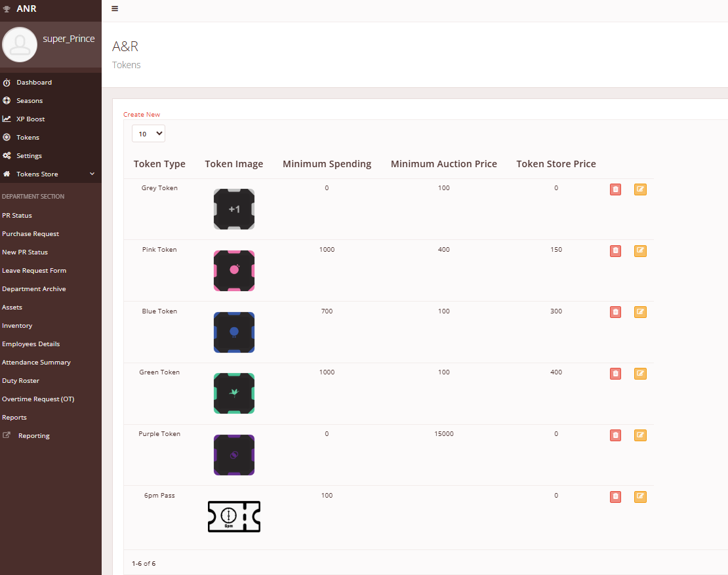Remove the Purple Token using trash icon
The height and width of the screenshot is (575, 728).
[615, 435]
